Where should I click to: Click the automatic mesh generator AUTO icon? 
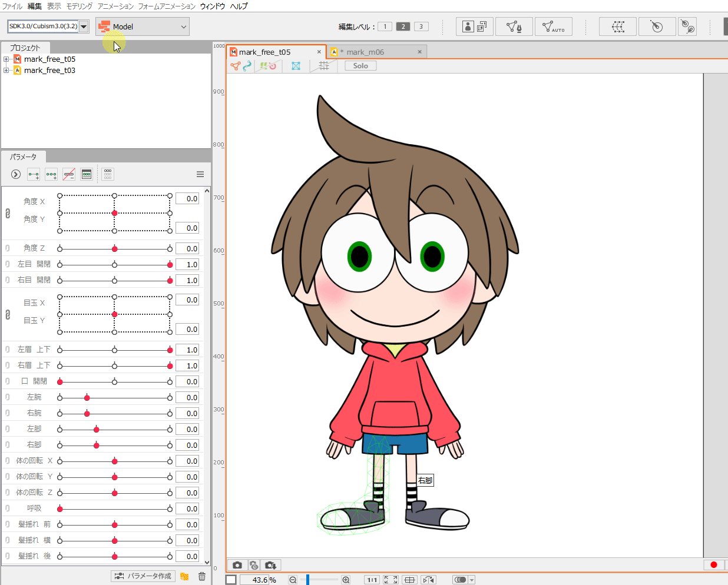(x=553, y=27)
